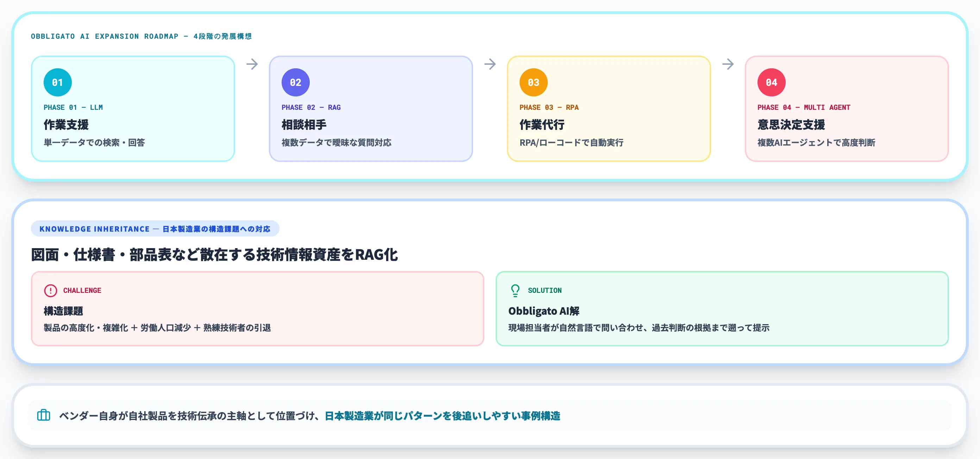
Task: Click the Obbligato AI解 title
Action: point(544,311)
